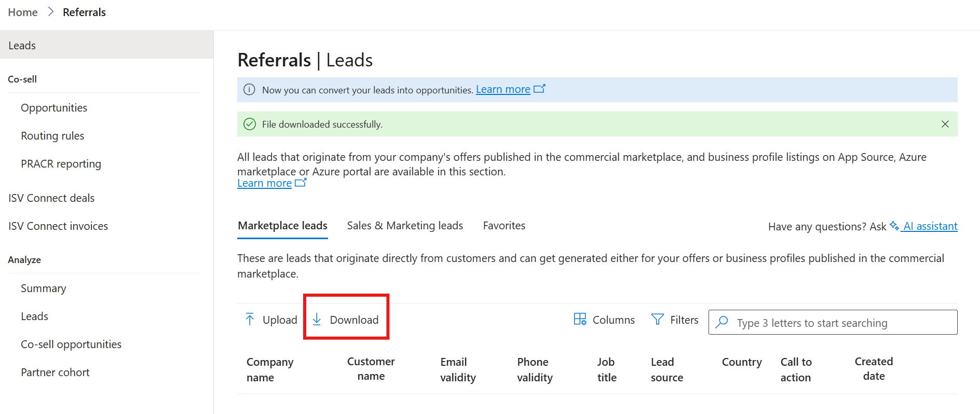Image resolution: width=980 pixels, height=414 pixels.
Task: Click the success checkmark icon on green banner
Action: point(250,124)
